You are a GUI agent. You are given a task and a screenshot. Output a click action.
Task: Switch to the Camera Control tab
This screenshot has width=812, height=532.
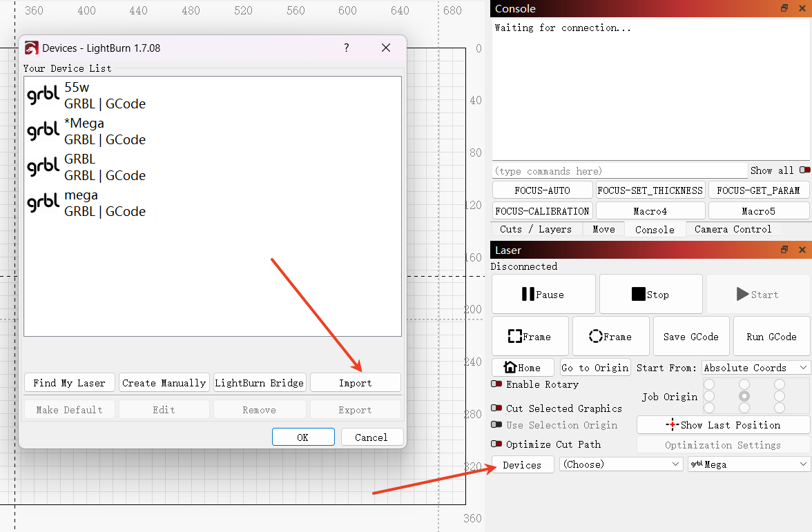point(733,229)
